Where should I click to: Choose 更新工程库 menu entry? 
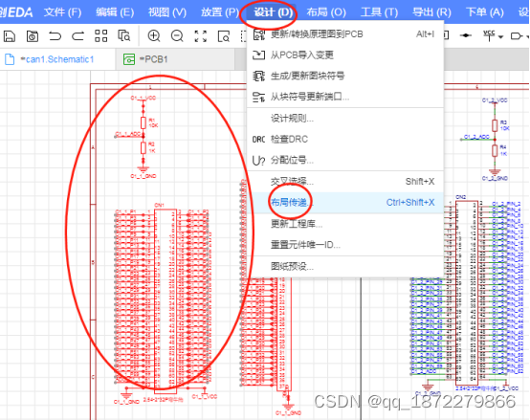click(x=345, y=224)
